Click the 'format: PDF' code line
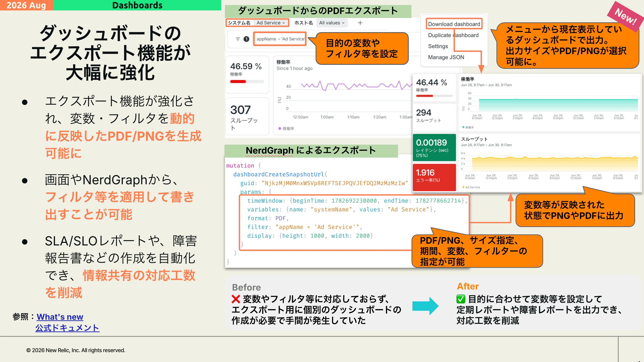644x362 pixels. click(x=268, y=218)
